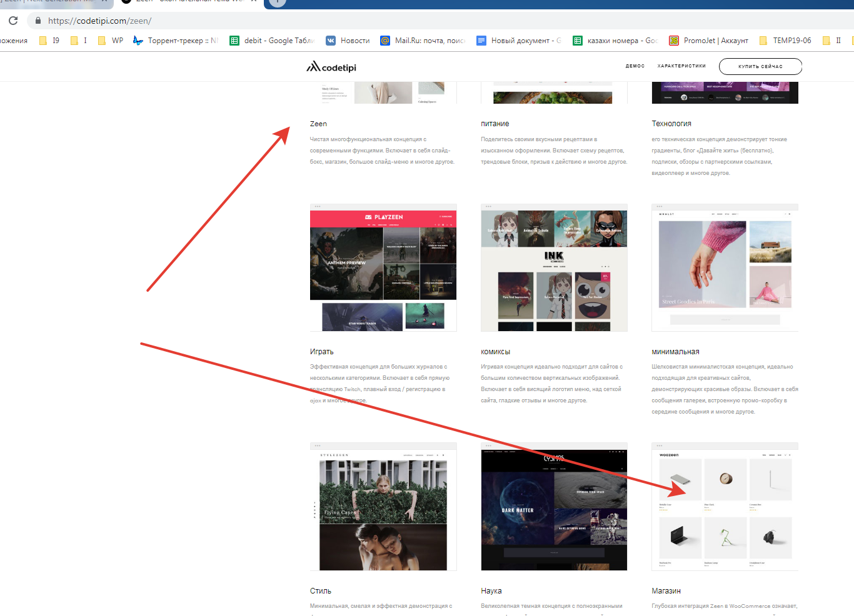Screen dimensions: 854x616
Task: Click the комиксы description 'Игривая концепция'
Action: point(551,384)
